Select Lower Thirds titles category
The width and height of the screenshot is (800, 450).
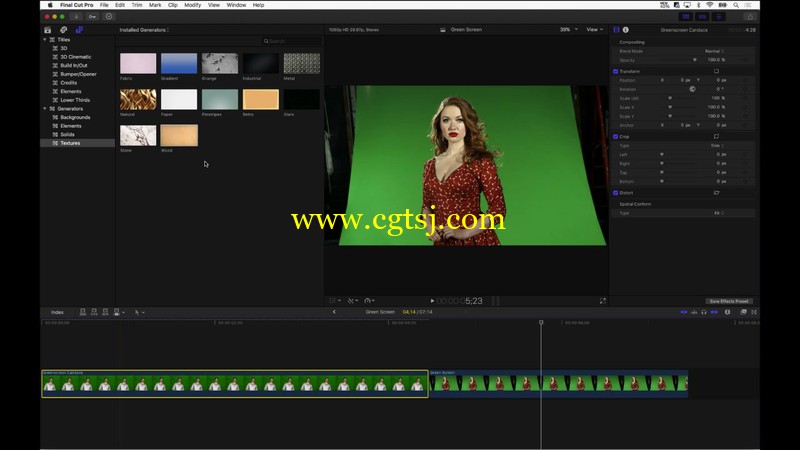tap(75, 100)
